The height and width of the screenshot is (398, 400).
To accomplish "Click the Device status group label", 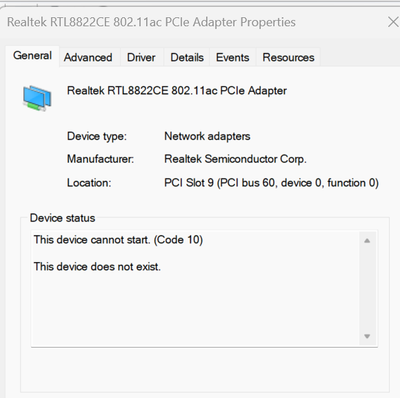I will pos(62,218).
